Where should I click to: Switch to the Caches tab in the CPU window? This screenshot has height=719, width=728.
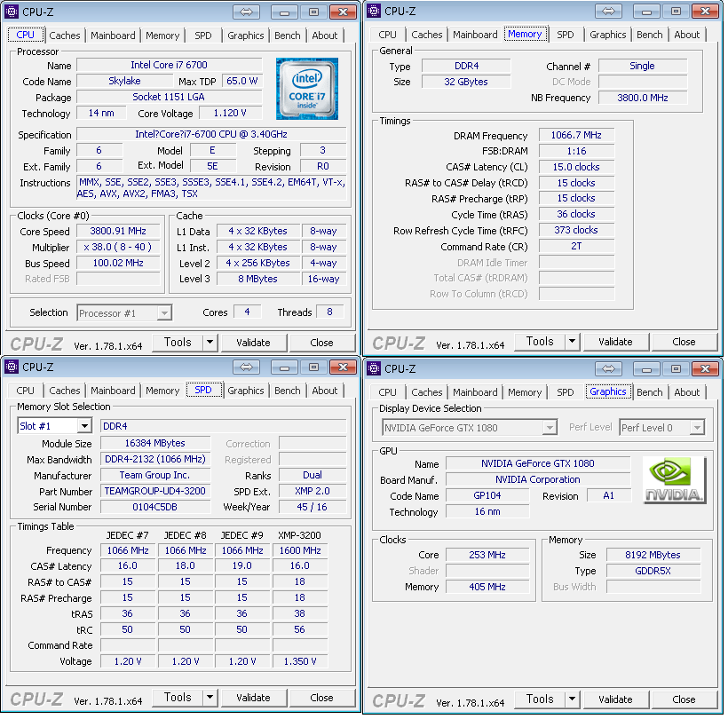pyautogui.click(x=65, y=36)
